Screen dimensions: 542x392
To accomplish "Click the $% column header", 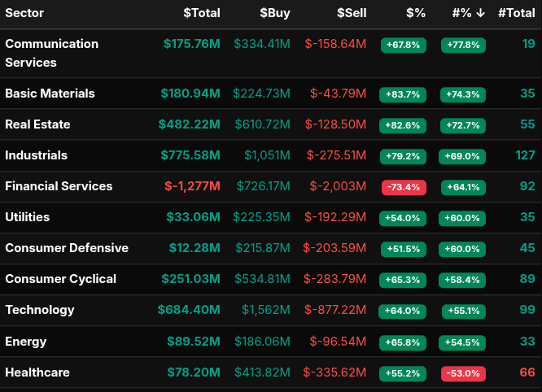I will pyautogui.click(x=415, y=13).
